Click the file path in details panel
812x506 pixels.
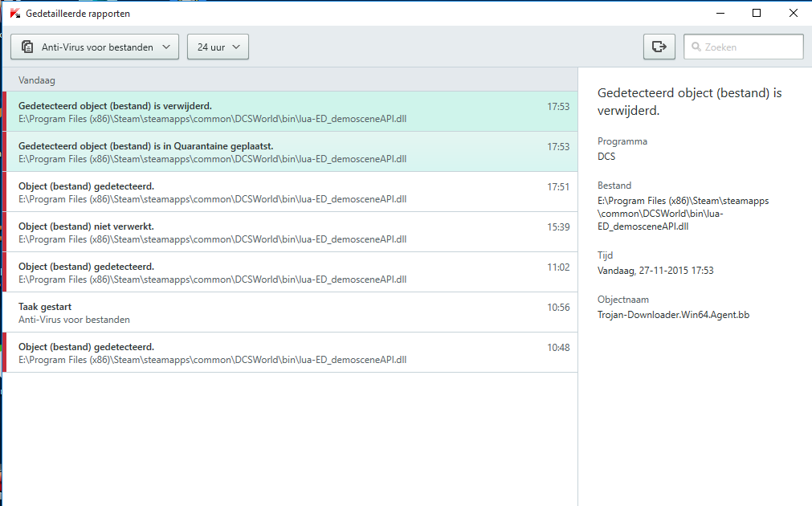(683, 214)
